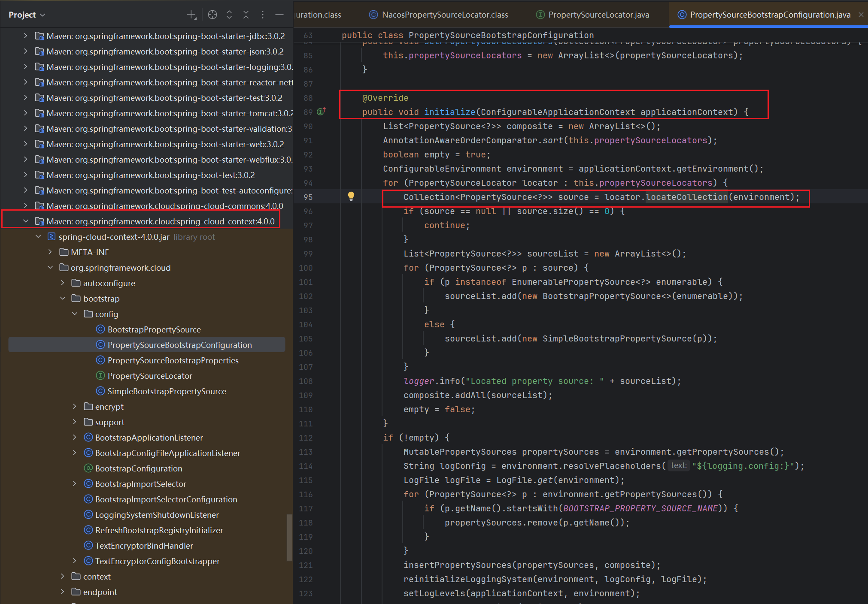Image resolution: width=868 pixels, height=604 pixels.
Task: Click the new file plus icon
Action: [x=191, y=15]
